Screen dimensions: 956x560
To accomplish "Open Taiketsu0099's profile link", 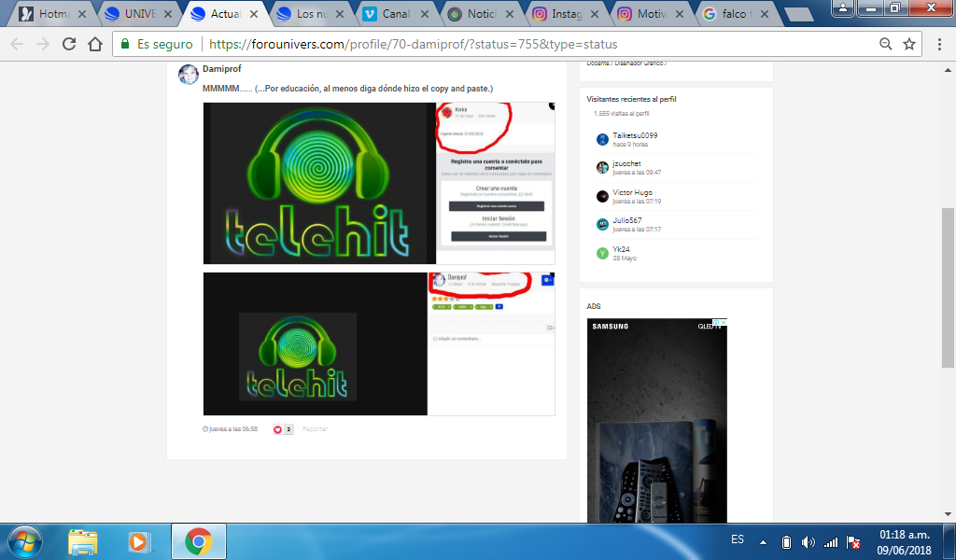I will point(635,135).
